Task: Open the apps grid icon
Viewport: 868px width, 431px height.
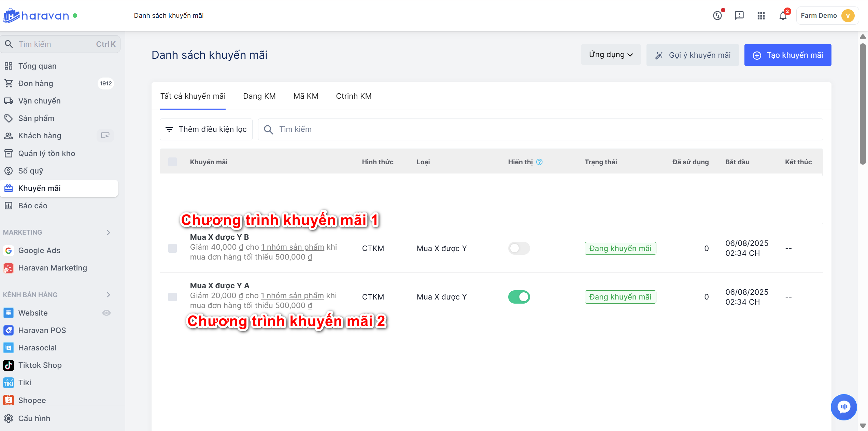Action: 761,16
